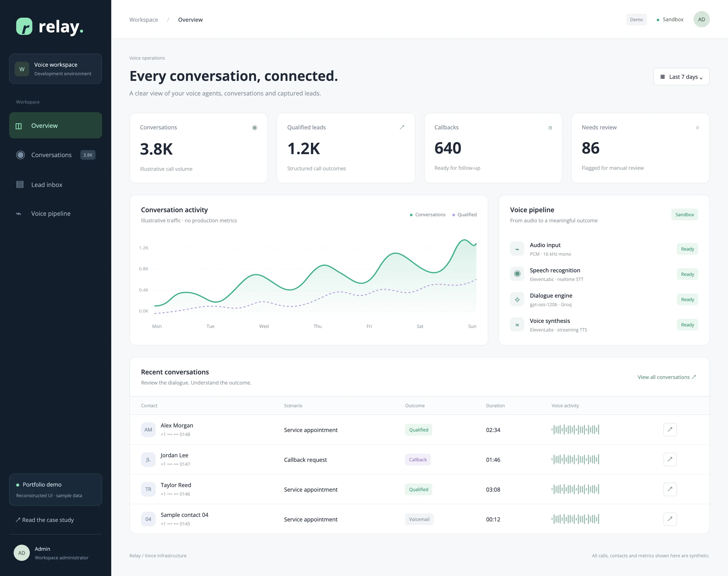Toggle the Qualified series in chart legend
This screenshot has width=728, height=576.
click(464, 214)
